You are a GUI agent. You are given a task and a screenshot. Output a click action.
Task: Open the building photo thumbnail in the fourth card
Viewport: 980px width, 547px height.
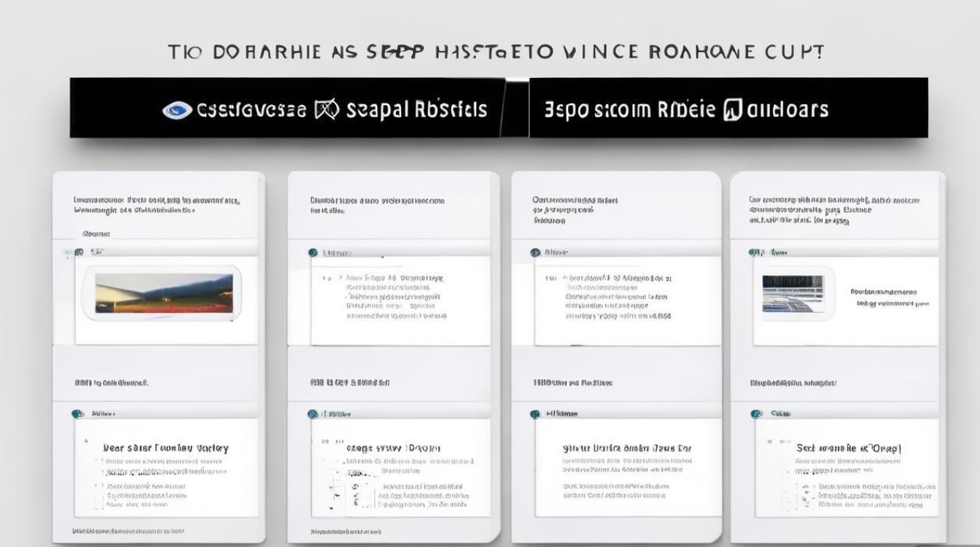[793, 294]
